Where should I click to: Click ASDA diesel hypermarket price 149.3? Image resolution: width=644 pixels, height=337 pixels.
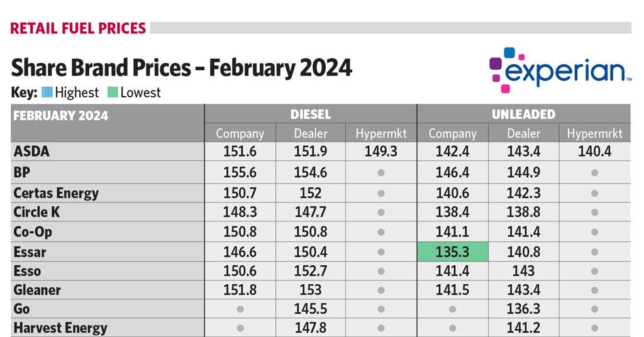point(381,152)
